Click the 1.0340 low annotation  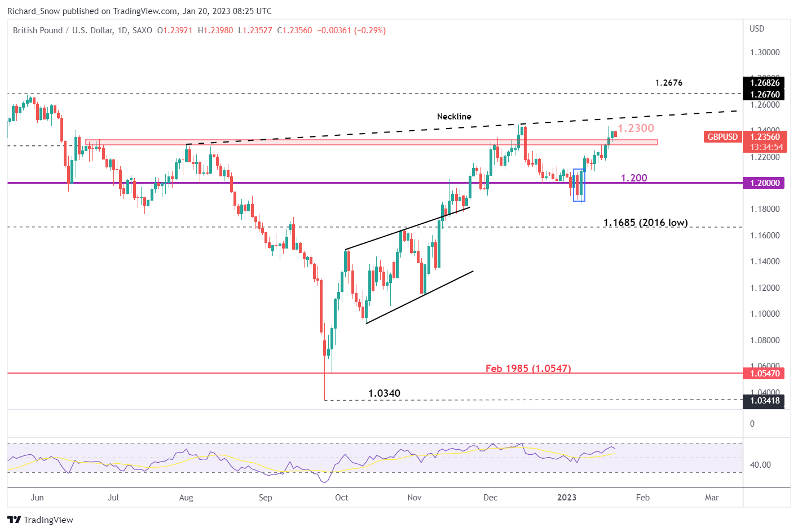tap(384, 393)
